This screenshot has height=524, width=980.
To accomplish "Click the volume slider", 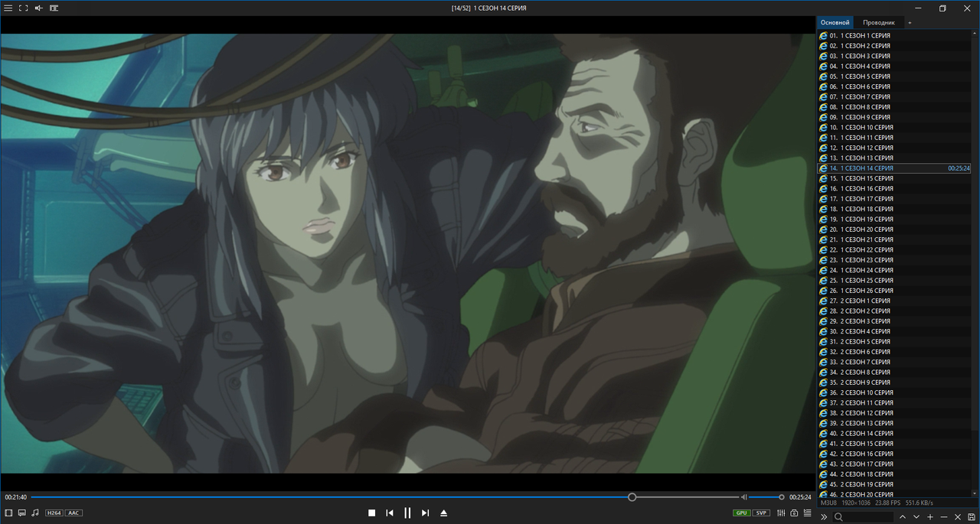I will (766, 497).
